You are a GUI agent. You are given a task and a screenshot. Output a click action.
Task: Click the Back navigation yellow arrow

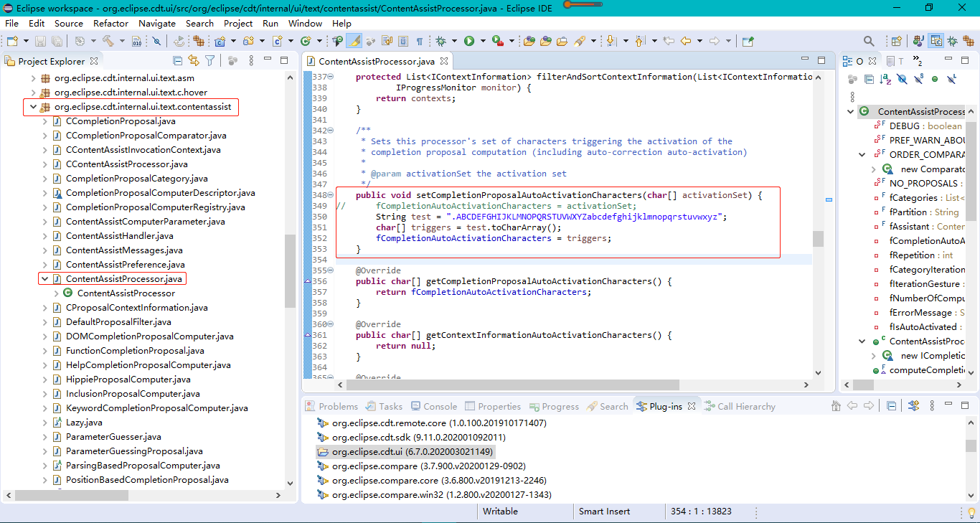click(686, 41)
